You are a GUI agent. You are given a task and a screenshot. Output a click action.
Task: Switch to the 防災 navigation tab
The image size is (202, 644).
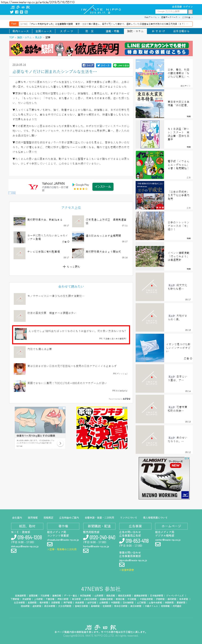click(89, 31)
